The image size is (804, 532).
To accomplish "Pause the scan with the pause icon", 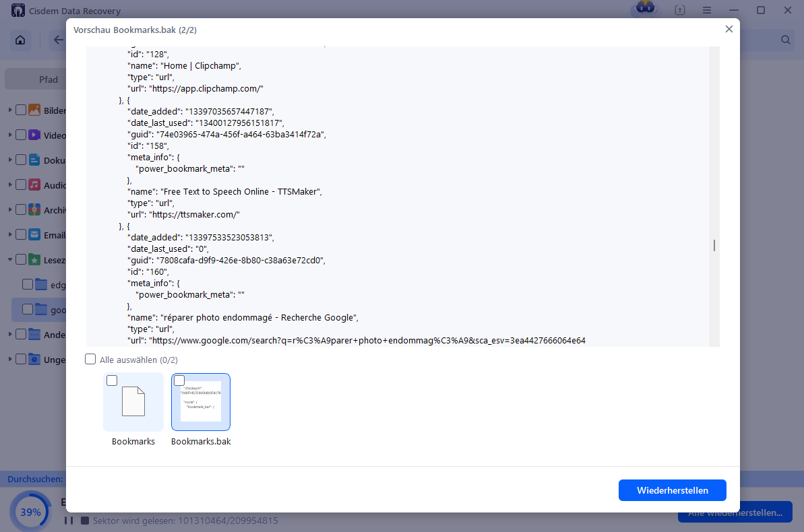I will point(69,521).
